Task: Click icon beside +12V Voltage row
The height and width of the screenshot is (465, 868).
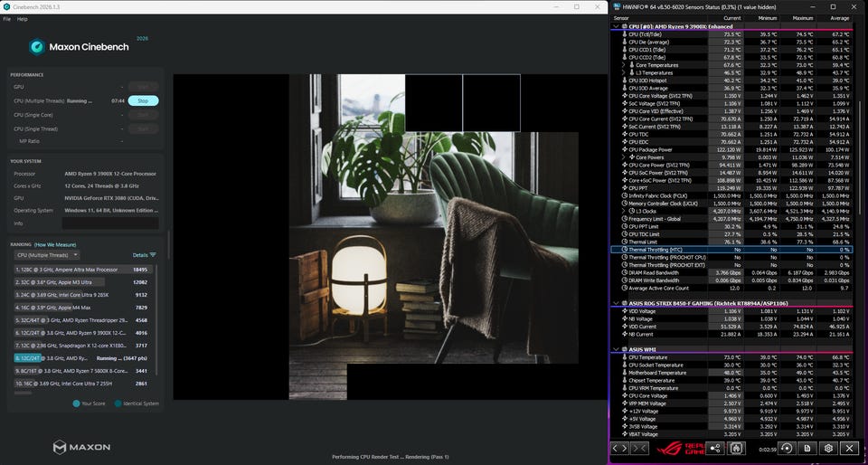Action: [x=625, y=412]
